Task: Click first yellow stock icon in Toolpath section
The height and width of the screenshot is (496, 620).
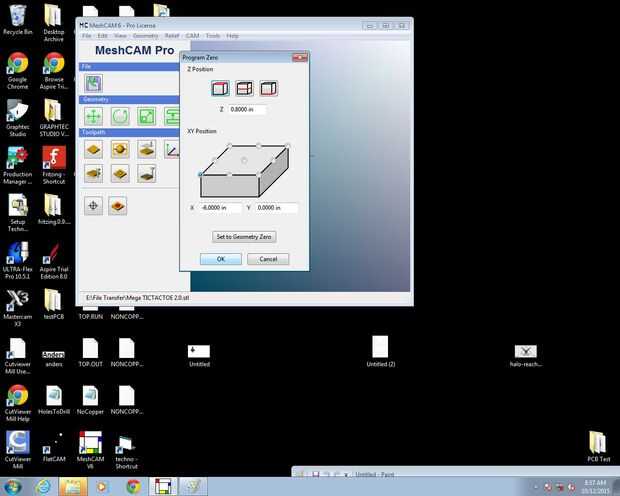Action: point(94,150)
